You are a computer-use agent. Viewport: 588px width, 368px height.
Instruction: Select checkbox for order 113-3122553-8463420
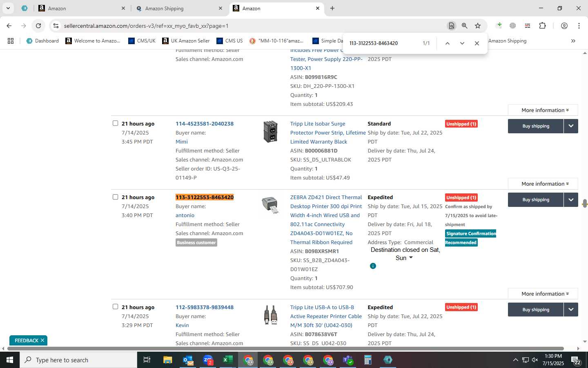[115, 197]
